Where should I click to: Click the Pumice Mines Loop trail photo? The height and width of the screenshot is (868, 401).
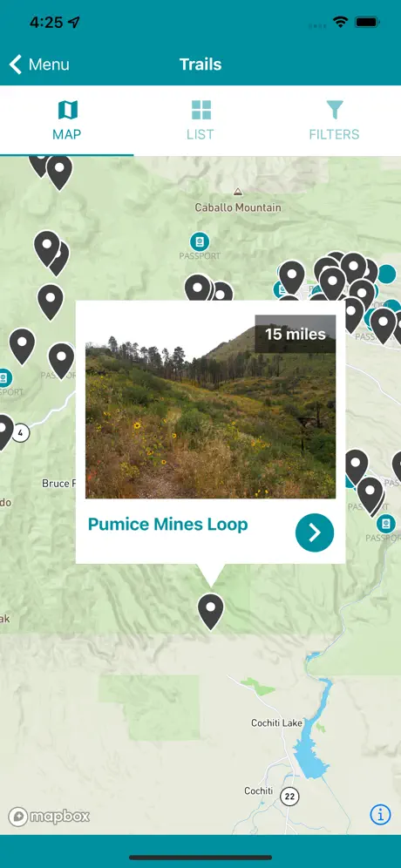pos(210,404)
